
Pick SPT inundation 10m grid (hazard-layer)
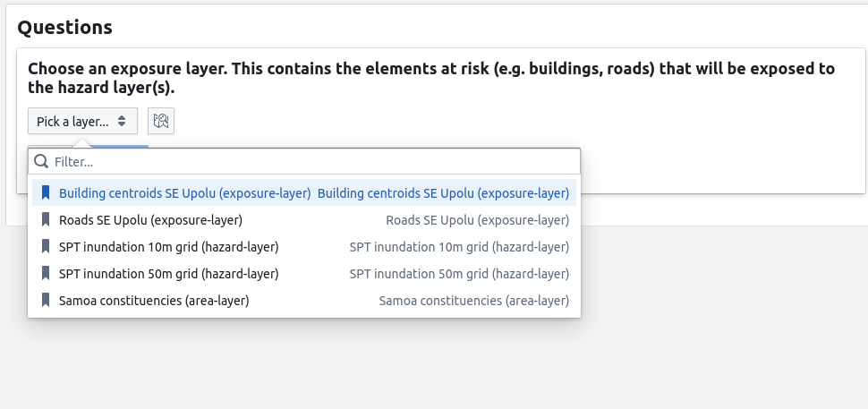[x=304, y=247]
